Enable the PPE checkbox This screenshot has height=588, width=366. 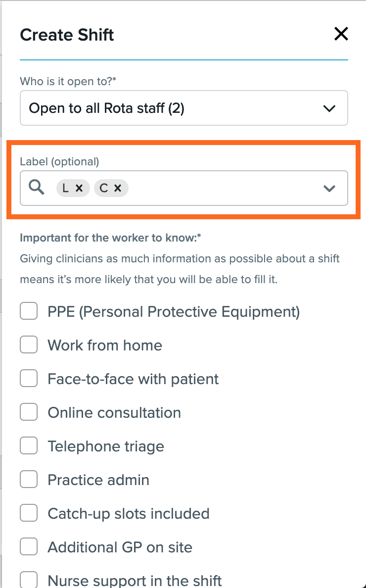[29, 311]
